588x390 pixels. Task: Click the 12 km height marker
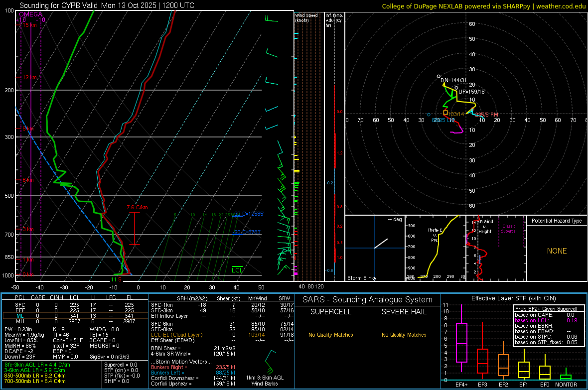coord(29,77)
